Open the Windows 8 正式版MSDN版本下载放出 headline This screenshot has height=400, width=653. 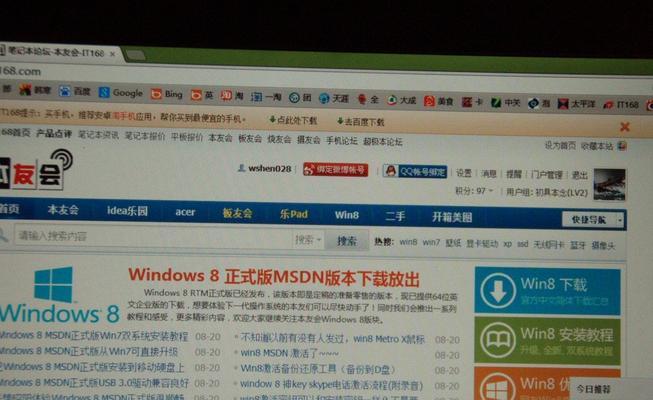click(x=274, y=278)
